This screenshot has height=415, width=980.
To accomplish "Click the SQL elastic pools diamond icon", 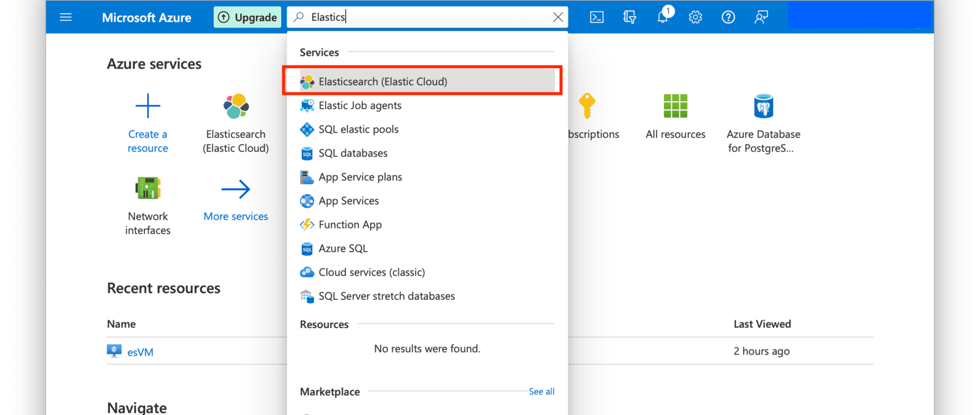I will click(307, 129).
